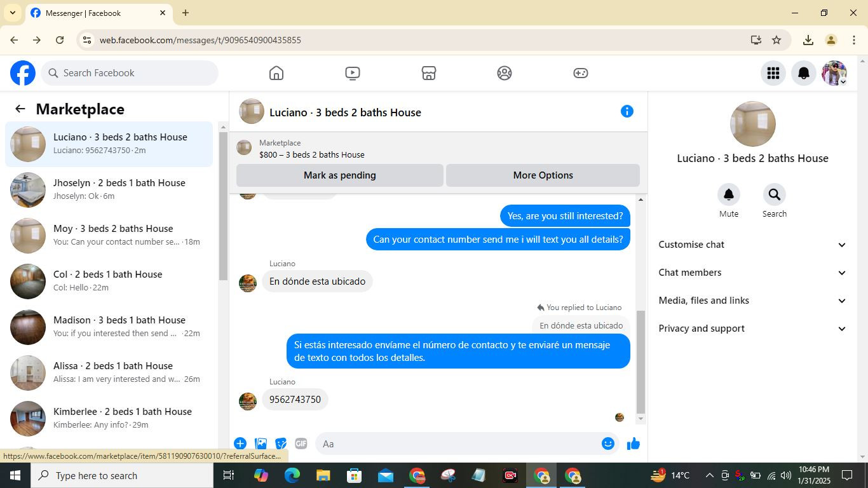
Task: Mark the listing as pending
Action: [340, 175]
